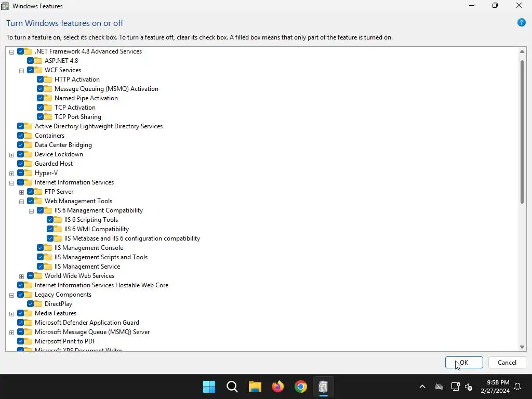Uncheck IIS Management Service
532x399 pixels.
pos(40,267)
